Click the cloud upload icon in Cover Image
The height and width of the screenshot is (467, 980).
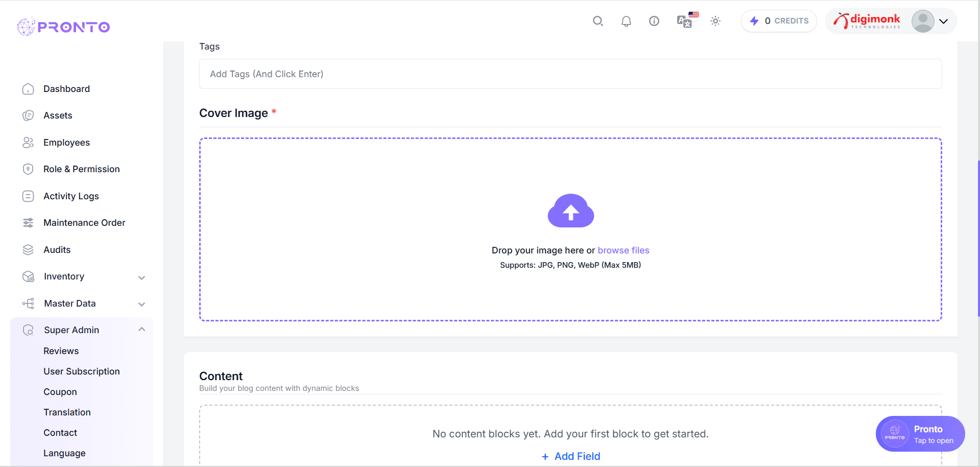tap(570, 211)
